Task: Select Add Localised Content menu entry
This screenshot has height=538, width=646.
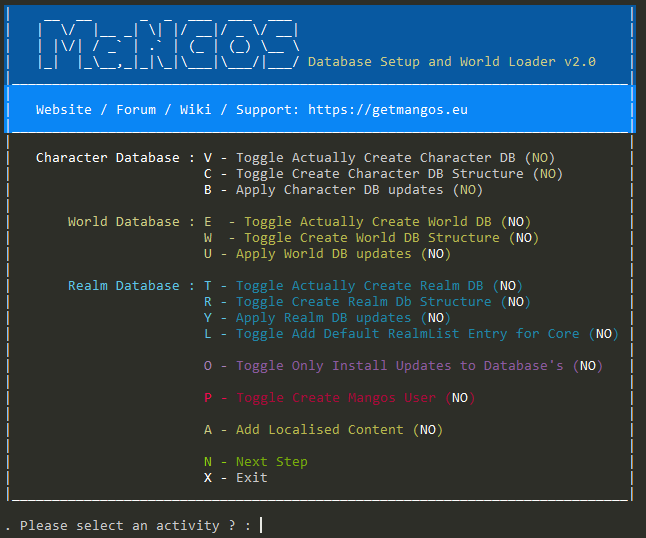Action: pyautogui.click(x=323, y=430)
